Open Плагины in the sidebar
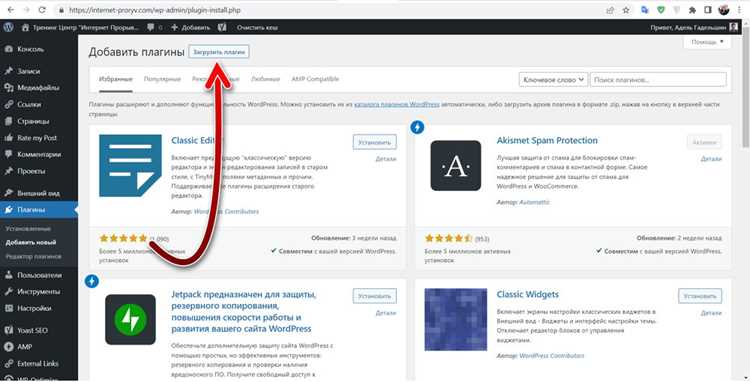Image resolution: width=750 pixels, height=382 pixels. tap(38, 210)
